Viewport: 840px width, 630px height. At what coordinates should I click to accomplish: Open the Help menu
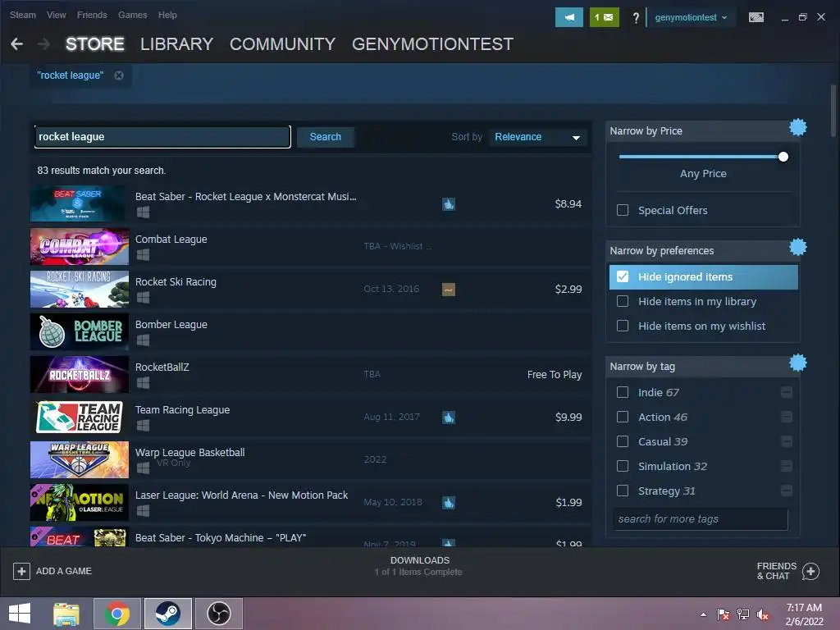click(167, 15)
